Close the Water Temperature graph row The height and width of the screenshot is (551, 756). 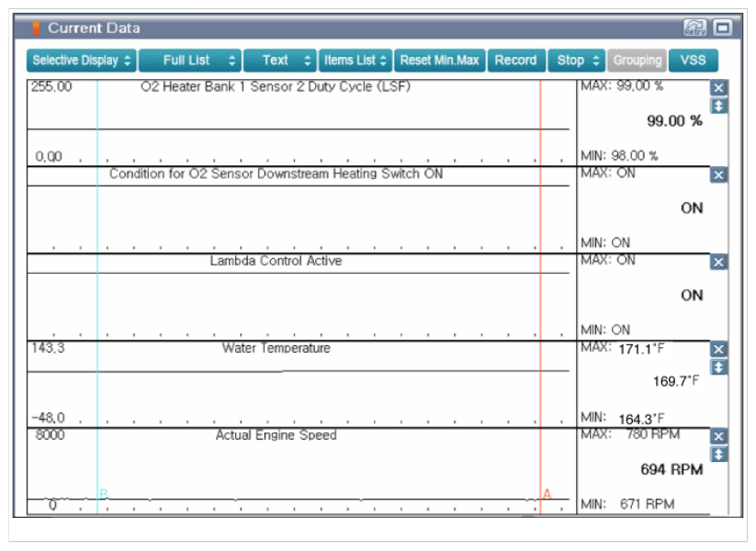coord(718,349)
